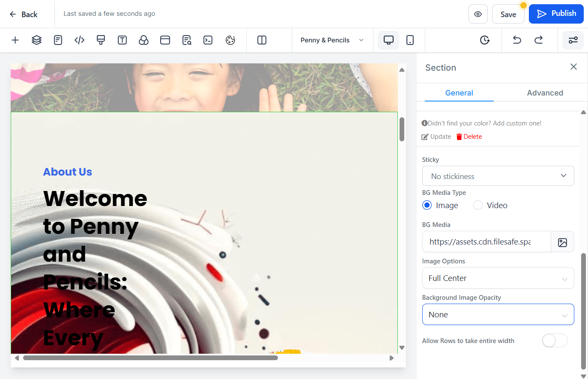The height and width of the screenshot is (379, 588).
Task: Open the typography T icon
Action: point(122,40)
